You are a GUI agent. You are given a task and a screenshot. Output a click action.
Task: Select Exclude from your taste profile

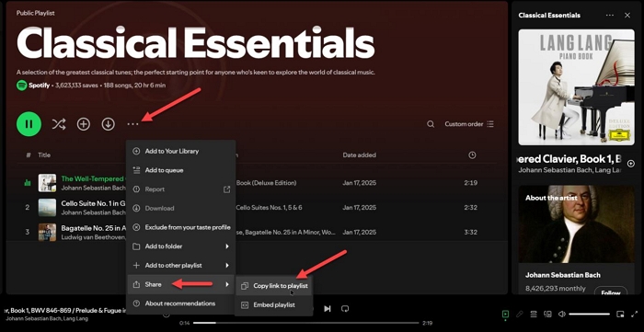pyautogui.click(x=181, y=227)
